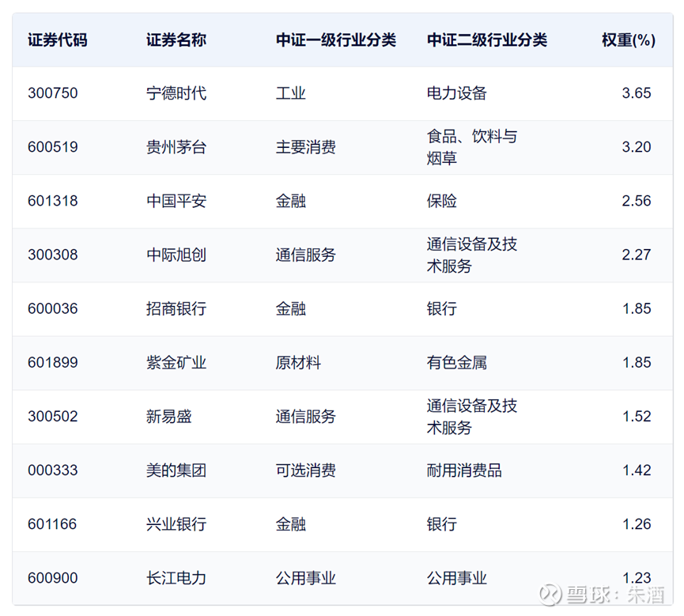Click weight value 1.52
This screenshot has height=616, width=684.
point(637,417)
